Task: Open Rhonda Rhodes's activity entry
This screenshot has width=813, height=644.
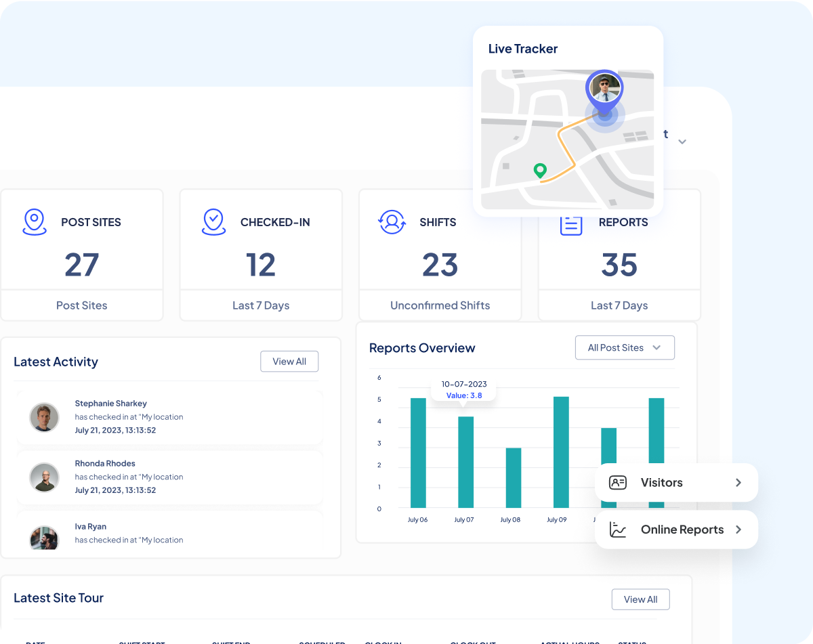Action: point(169,477)
